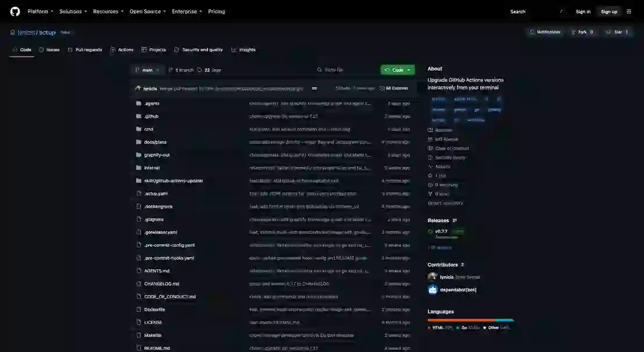Open the Security and quality tab
The height and width of the screenshot is (352, 644).
click(199, 49)
